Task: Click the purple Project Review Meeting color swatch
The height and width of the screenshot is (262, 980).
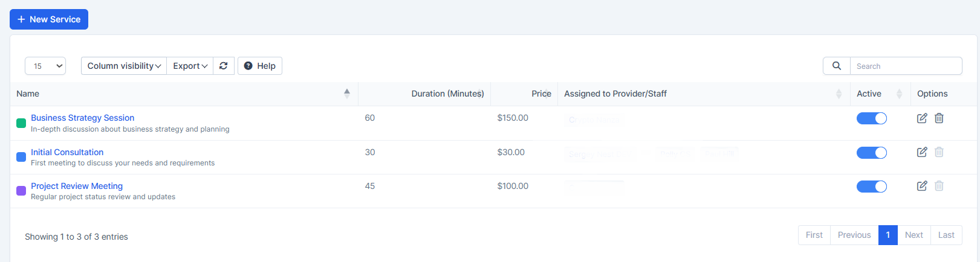Action: (x=21, y=191)
